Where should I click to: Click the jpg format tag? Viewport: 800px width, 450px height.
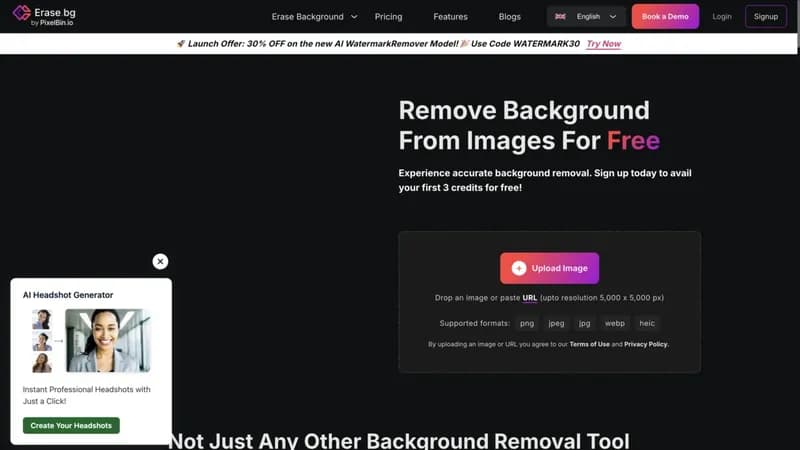[585, 323]
